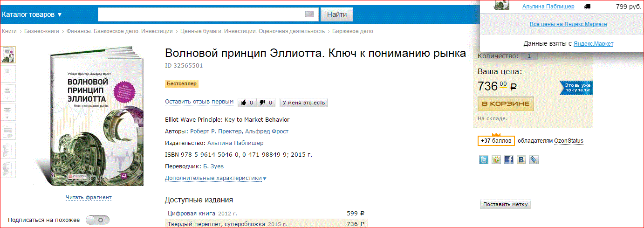Click the 'В корзине' cart button
This screenshot has height=228, width=644.
pos(506,104)
